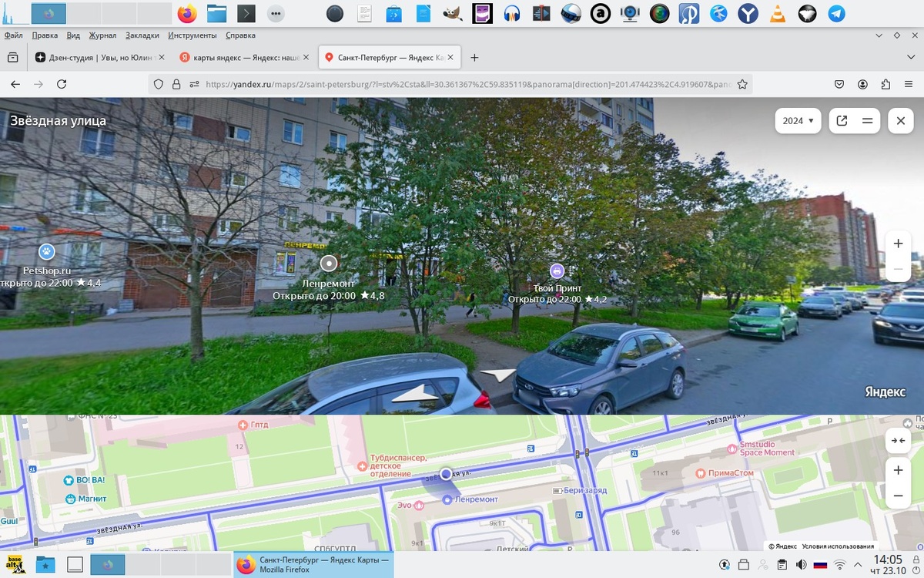This screenshot has height=578, width=924.
Task: Open the Файл menu
Action: 13,35
